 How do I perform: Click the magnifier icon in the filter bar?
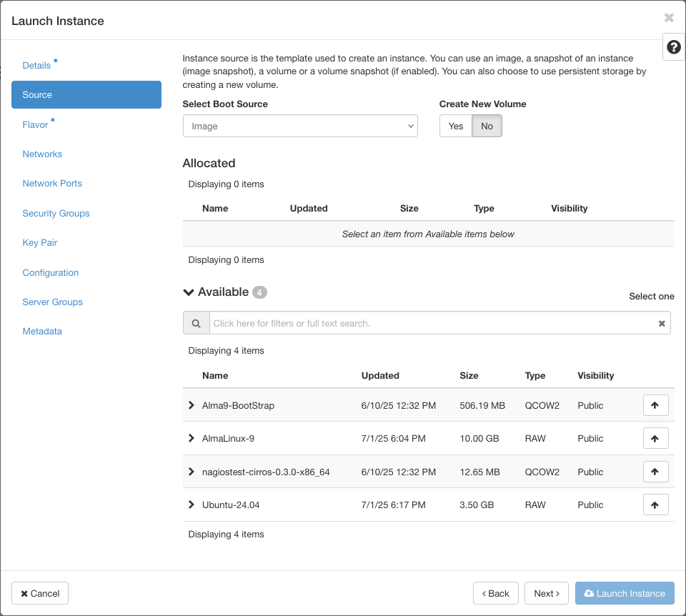tap(196, 322)
